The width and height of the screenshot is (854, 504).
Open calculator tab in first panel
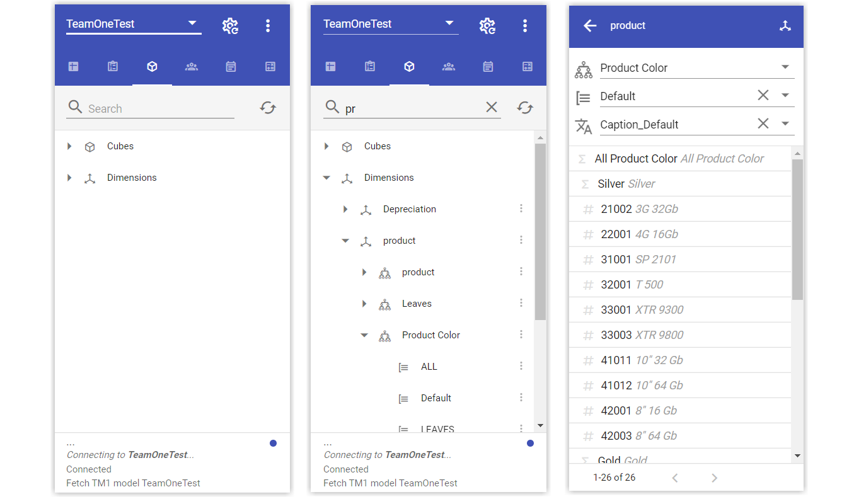270,66
